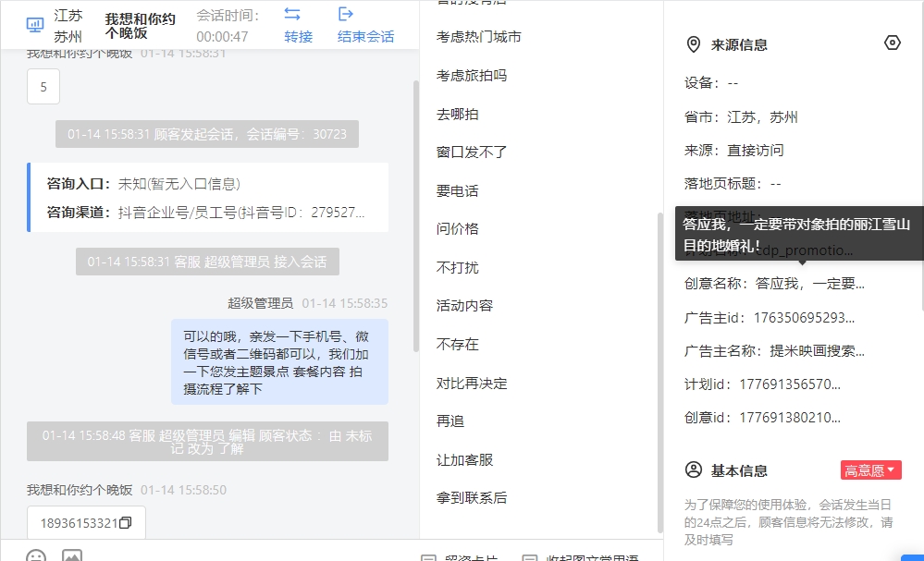
Task: Click the quick replies list scrollbar
Action: click(x=659, y=372)
